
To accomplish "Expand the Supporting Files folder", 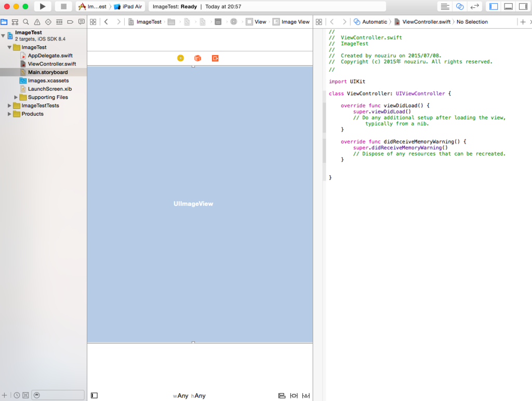I will (16, 97).
